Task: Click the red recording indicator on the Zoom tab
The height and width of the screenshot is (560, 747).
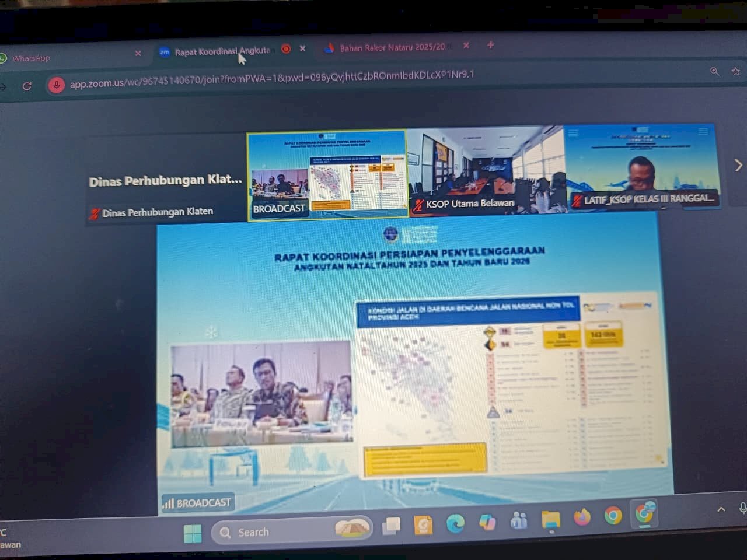Action: click(285, 50)
